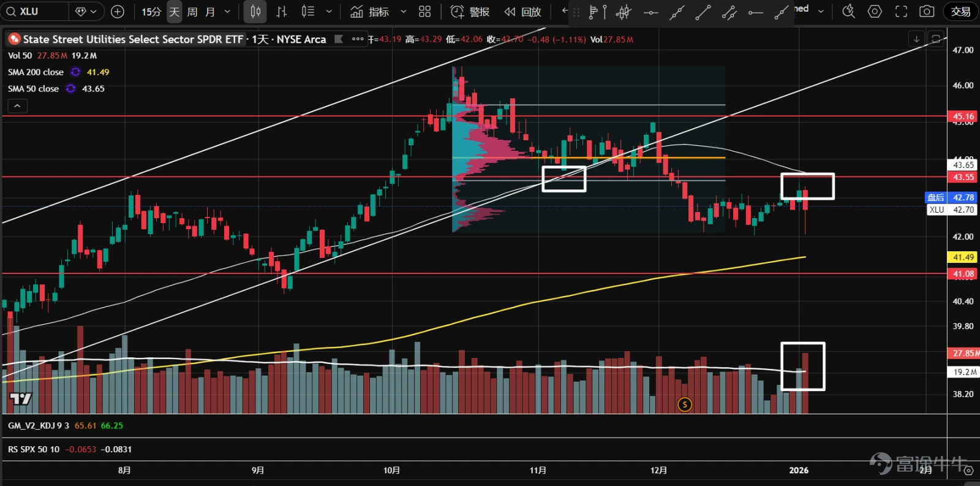980x486 pixels.
Task: Open the symbol legend more options
Action: pyautogui.click(x=358, y=39)
